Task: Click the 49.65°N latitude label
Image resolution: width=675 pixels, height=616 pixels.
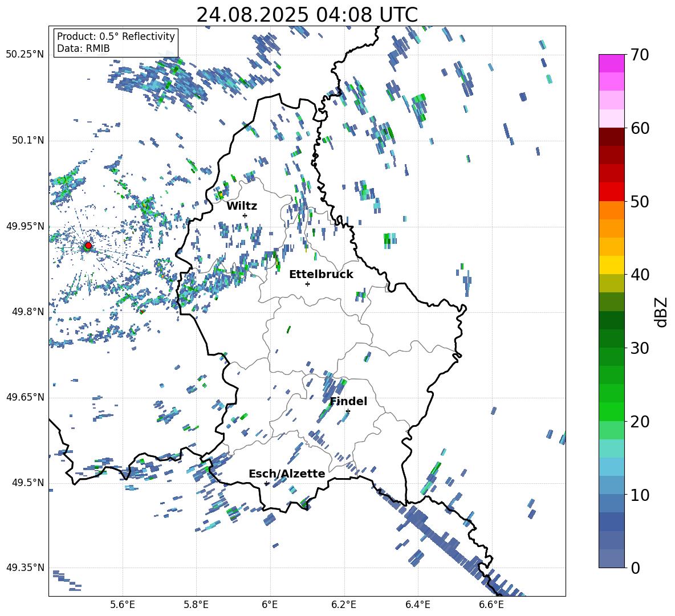Action: click(x=25, y=397)
